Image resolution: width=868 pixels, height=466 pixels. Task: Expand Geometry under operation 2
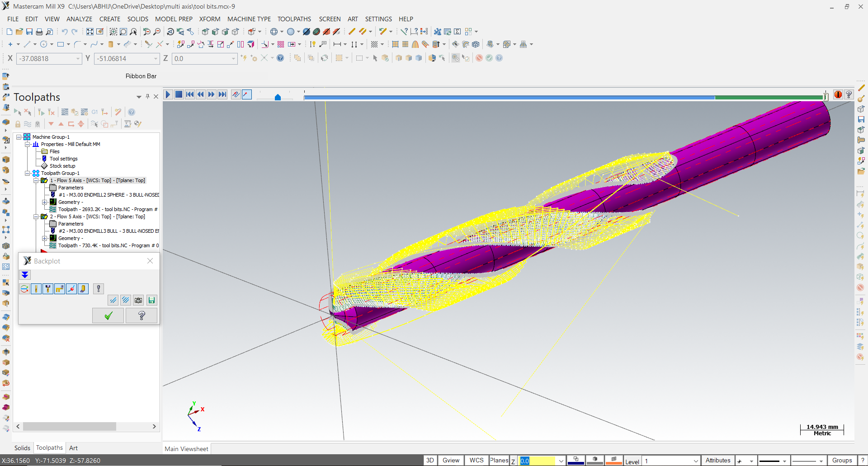(x=44, y=238)
